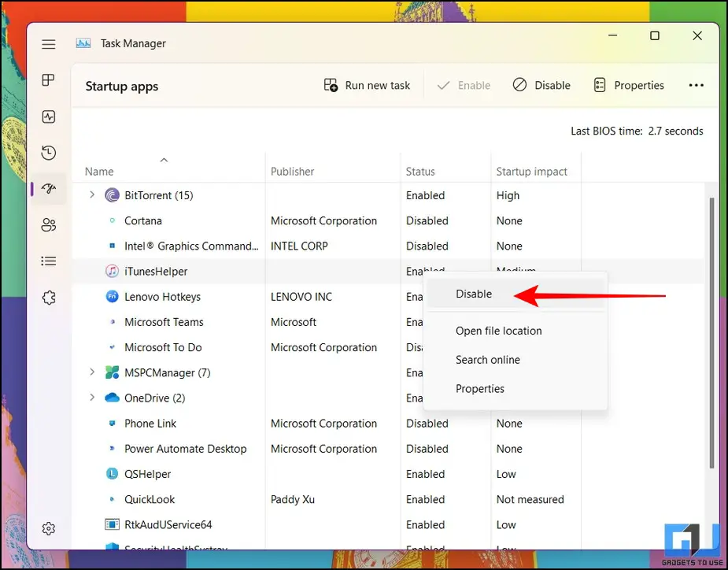Choose Open file location in context menu
728x570 pixels.
(515, 331)
